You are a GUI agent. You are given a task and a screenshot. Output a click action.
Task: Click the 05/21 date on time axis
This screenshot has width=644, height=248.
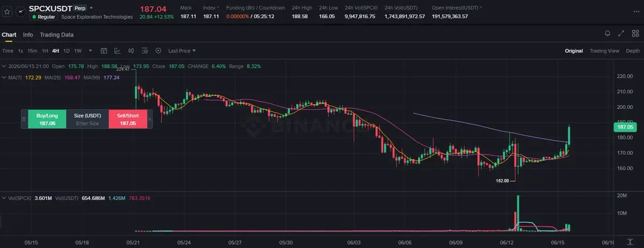coord(133,242)
